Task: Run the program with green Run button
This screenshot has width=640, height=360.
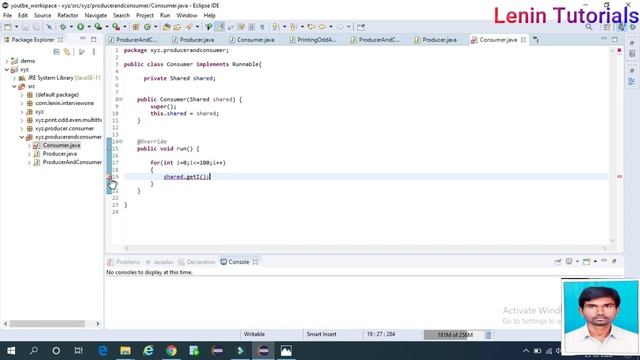Action: (80, 27)
